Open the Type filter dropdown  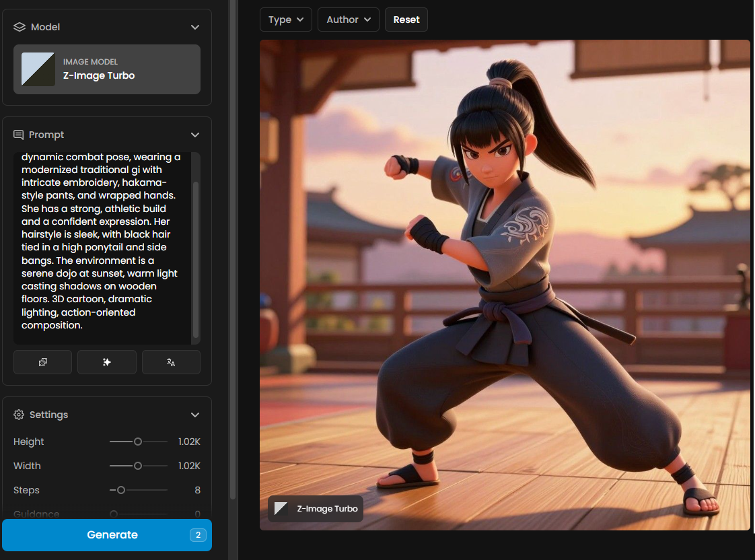point(286,20)
